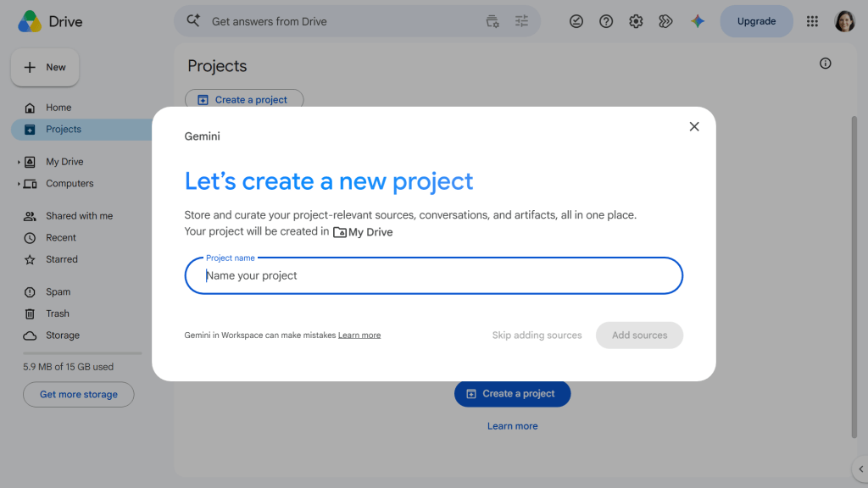This screenshot has height=488, width=868.
Task: Open Computers in the sidebar
Action: pos(70,184)
